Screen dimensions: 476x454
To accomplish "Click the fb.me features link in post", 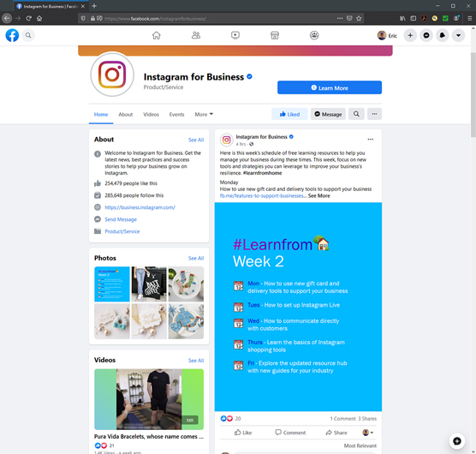I will click(x=263, y=196).
